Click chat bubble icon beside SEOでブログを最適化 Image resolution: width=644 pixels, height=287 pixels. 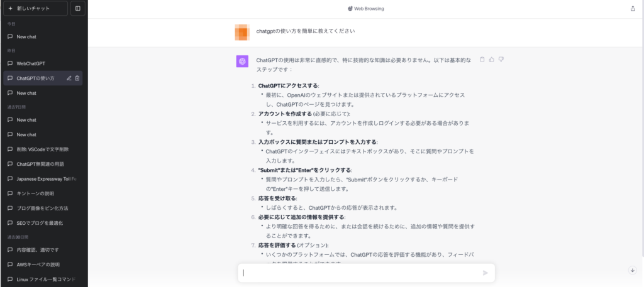pyautogui.click(x=10, y=223)
